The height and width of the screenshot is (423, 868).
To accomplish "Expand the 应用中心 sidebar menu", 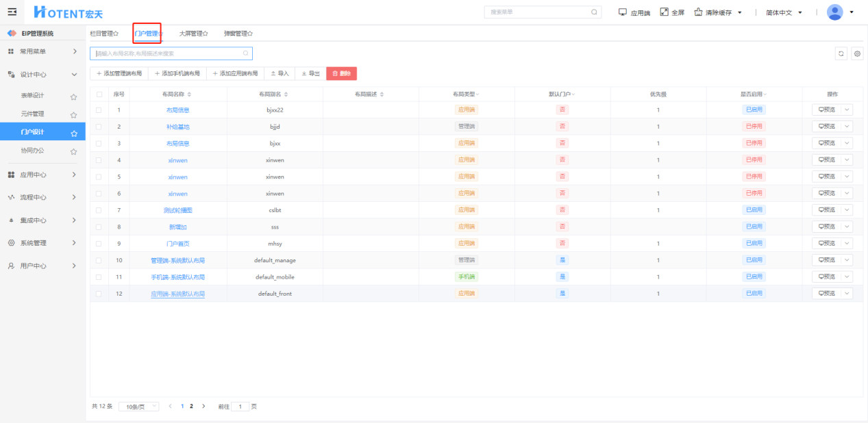I will click(42, 175).
